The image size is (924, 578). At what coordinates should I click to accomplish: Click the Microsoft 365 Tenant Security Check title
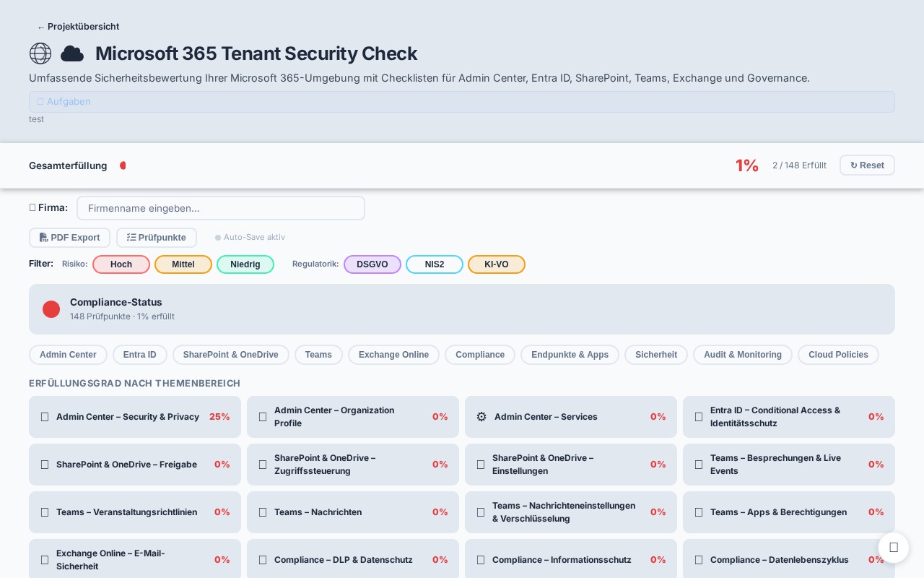pyautogui.click(x=256, y=53)
